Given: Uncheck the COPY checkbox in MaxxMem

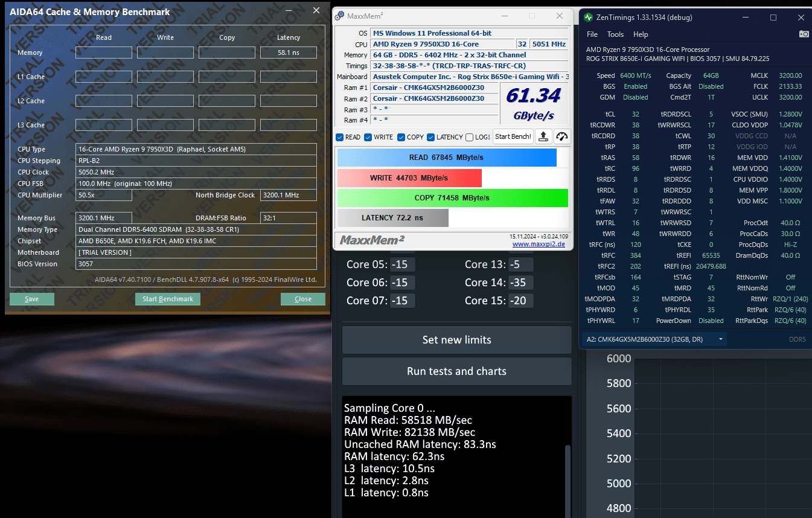Looking at the screenshot, I should (401, 137).
